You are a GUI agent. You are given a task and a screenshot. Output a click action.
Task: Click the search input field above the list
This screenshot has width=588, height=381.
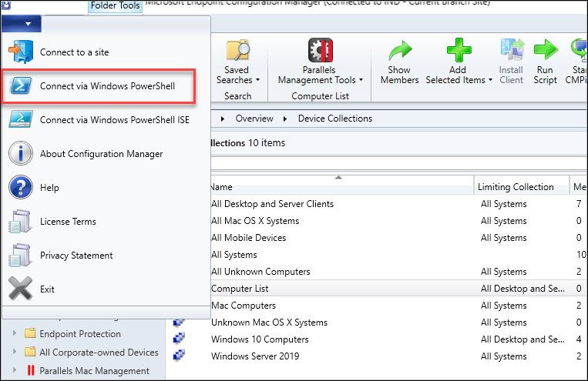tap(399, 163)
